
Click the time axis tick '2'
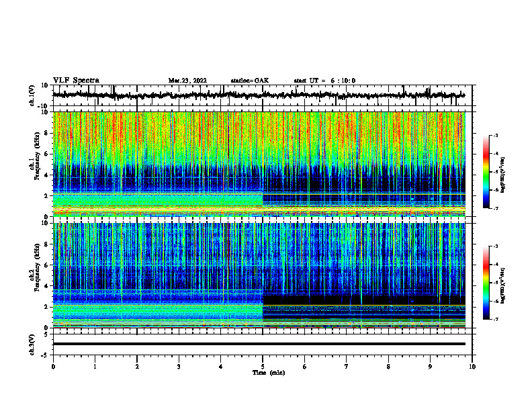coord(137,367)
